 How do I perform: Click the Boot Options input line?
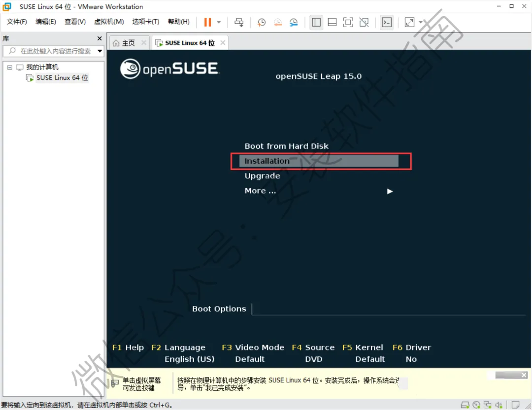(389, 309)
